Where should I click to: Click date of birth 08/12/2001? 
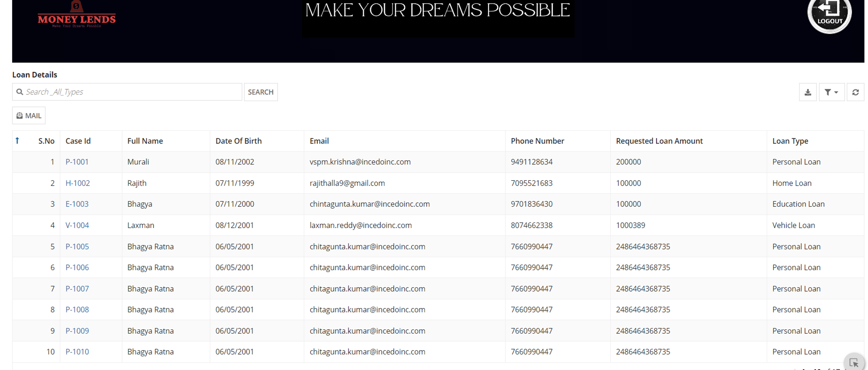(x=235, y=225)
